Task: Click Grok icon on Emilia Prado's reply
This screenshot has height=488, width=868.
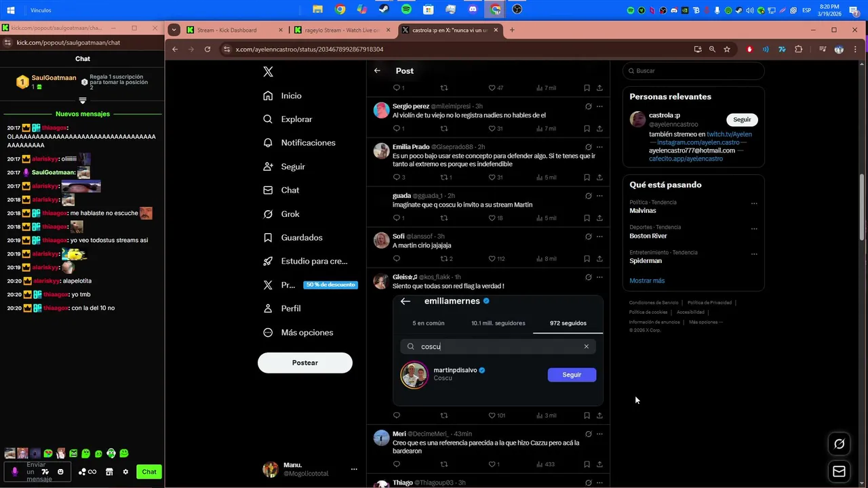Action: point(588,147)
